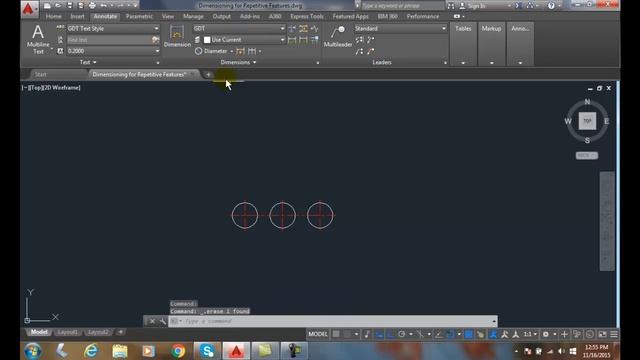Click the WCS coordinate system button

pyautogui.click(x=587, y=156)
